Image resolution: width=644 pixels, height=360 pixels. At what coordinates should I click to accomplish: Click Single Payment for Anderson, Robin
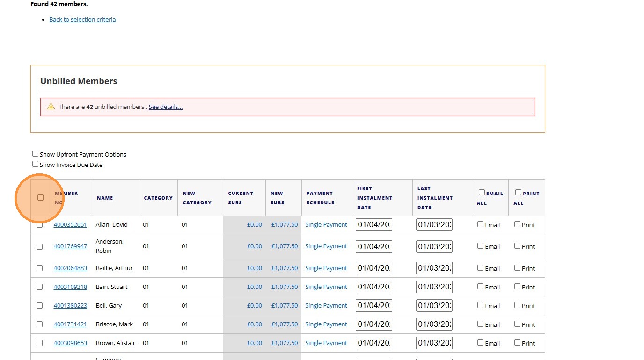pyautogui.click(x=326, y=246)
